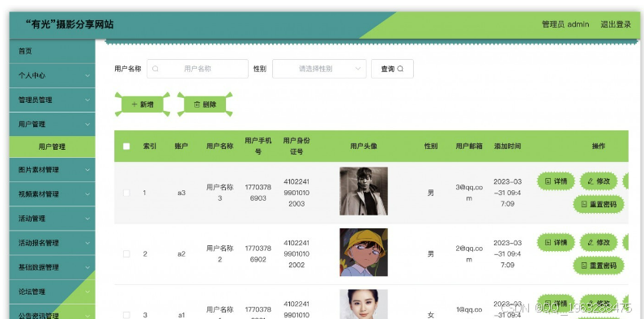Open portrait avatar of user a1
The width and height of the screenshot is (644, 319).
coord(364,304)
